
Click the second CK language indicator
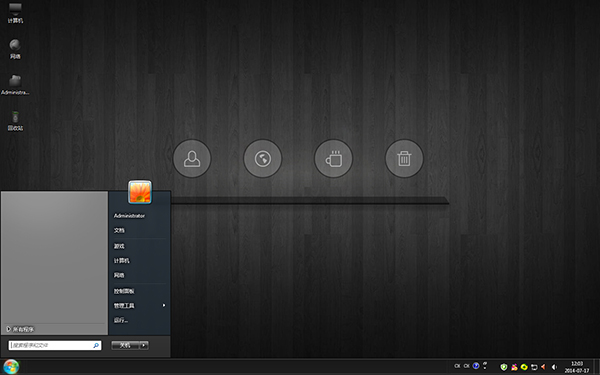[466, 366]
